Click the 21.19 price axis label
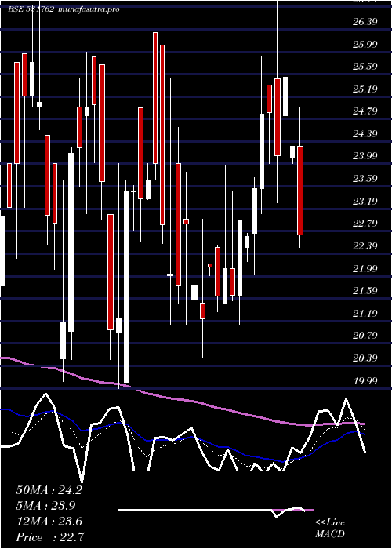Image resolution: width=392 pixels, height=549 pixels. [365, 313]
